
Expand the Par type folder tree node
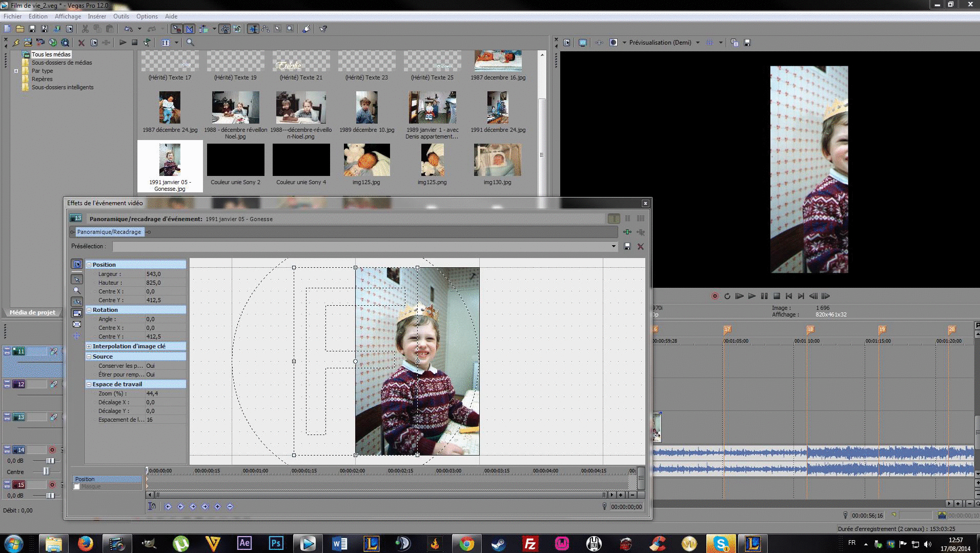click(x=16, y=71)
